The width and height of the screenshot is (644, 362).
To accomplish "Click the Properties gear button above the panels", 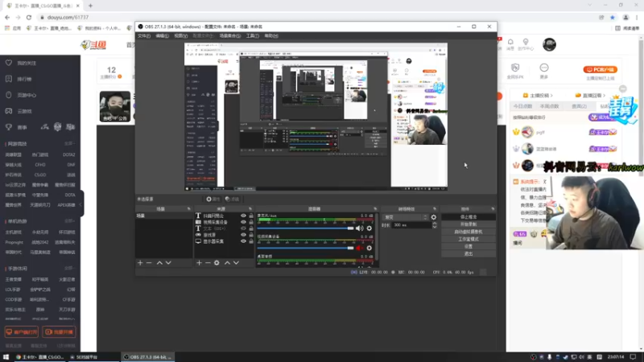I will 213,199.
